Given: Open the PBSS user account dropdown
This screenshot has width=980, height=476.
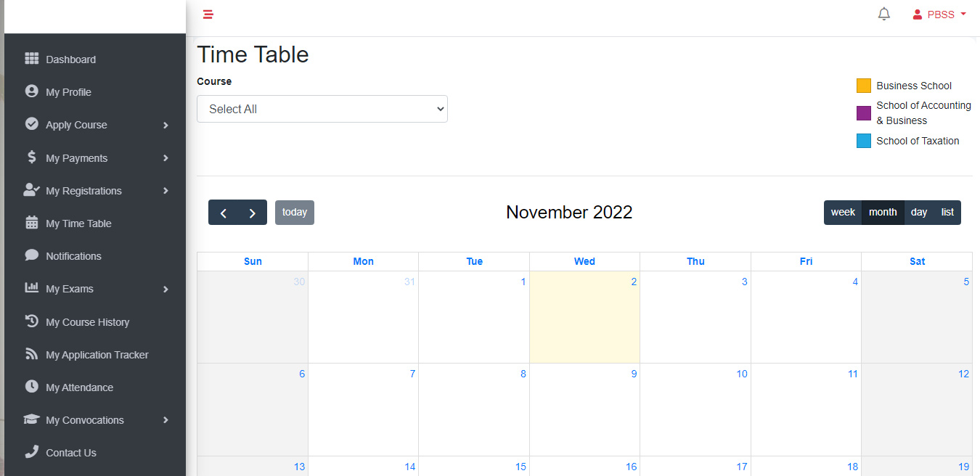Looking at the screenshot, I should [x=939, y=15].
